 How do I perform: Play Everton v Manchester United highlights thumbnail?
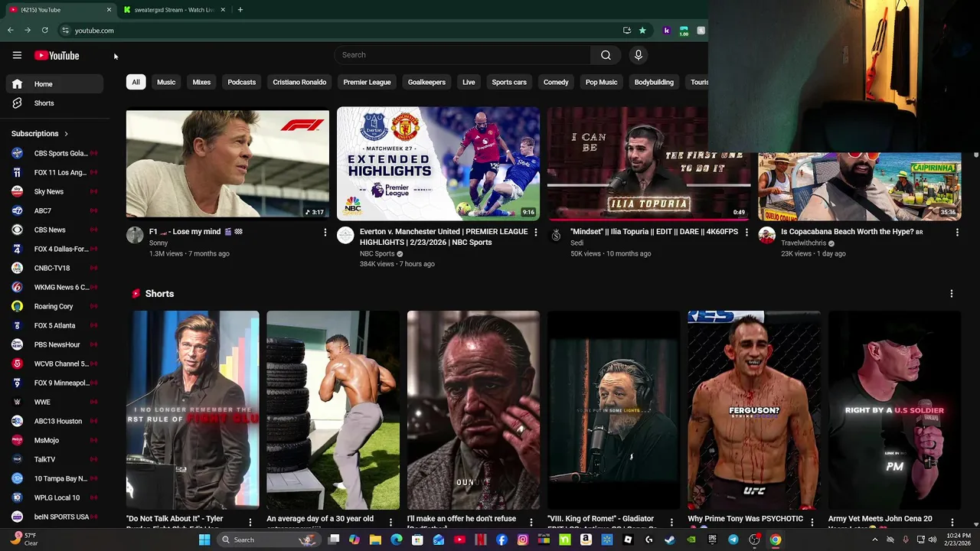[438, 164]
